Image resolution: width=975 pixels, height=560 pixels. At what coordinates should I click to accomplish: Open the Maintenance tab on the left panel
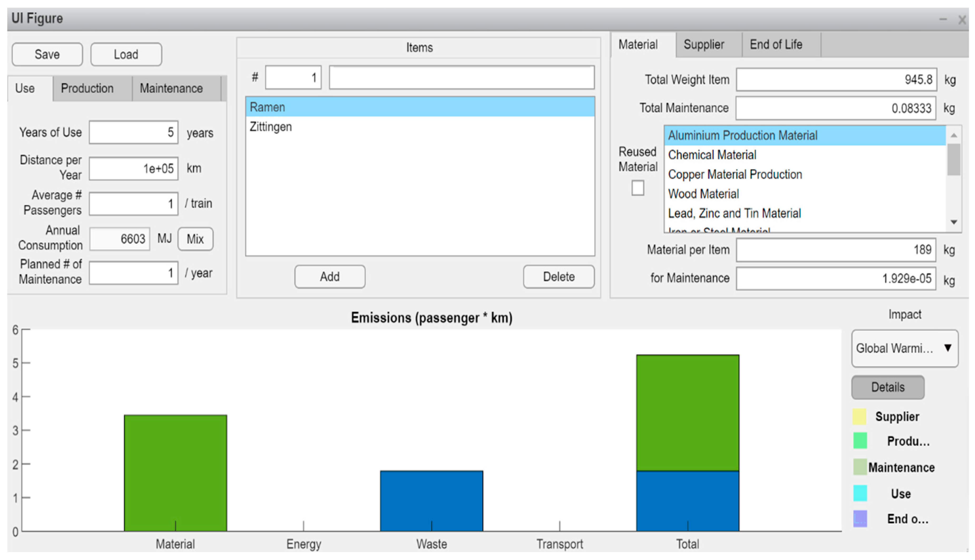(x=171, y=89)
